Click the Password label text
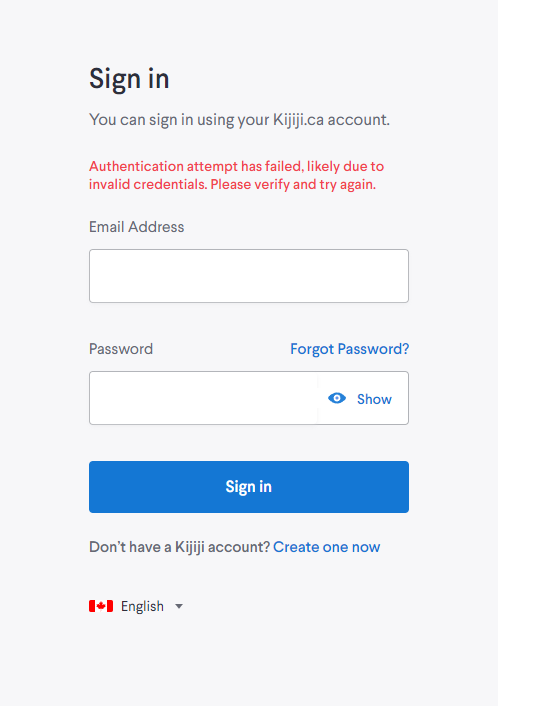Image resolution: width=546 pixels, height=706 pixels. click(x=121, y=349)
